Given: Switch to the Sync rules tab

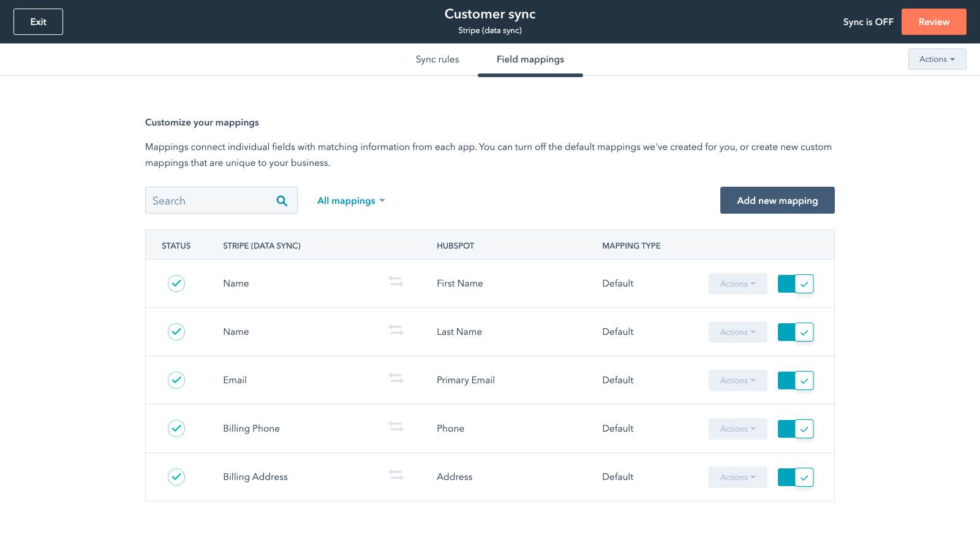Looking at the screenshot, I should [x=437, y=59].
